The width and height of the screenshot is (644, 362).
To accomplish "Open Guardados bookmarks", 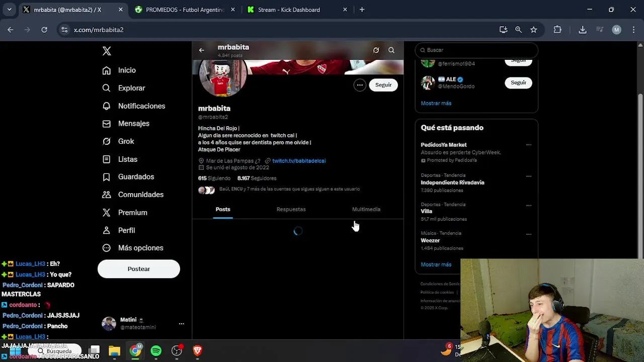I will pyautogui.click(x=128, y=177).
